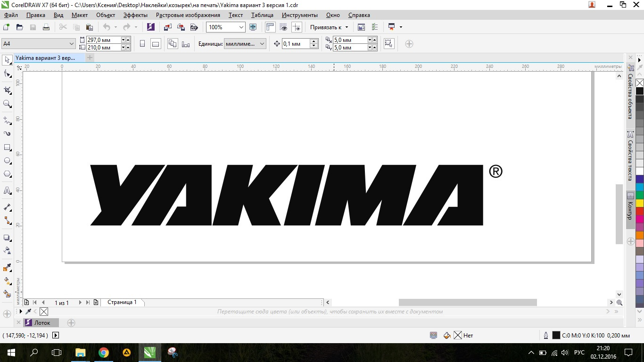
Task: Pick the yellow color swatch
Action: [640, 203]
